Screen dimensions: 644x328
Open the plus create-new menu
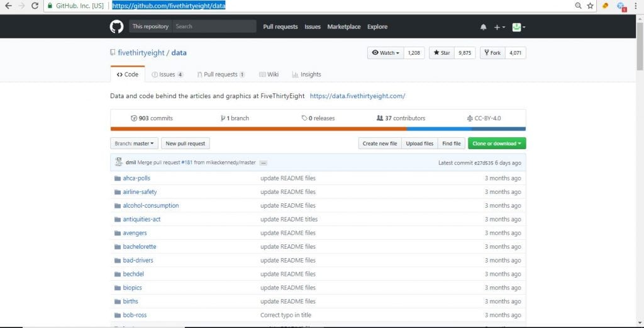499,27
